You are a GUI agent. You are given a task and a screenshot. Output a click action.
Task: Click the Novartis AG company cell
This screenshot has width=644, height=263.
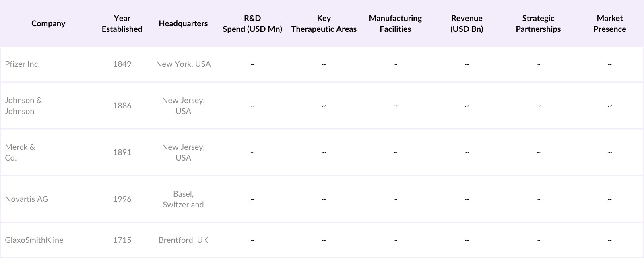pos(27,199)
